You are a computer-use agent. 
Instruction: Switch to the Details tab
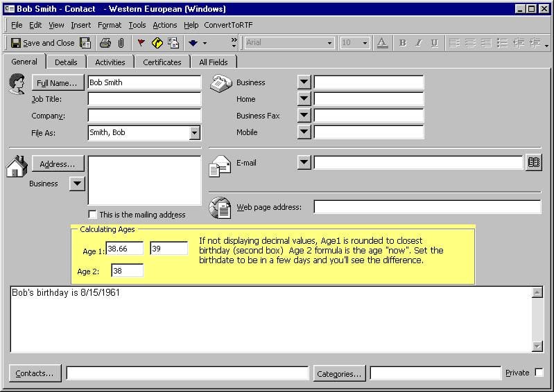[66, 62]
